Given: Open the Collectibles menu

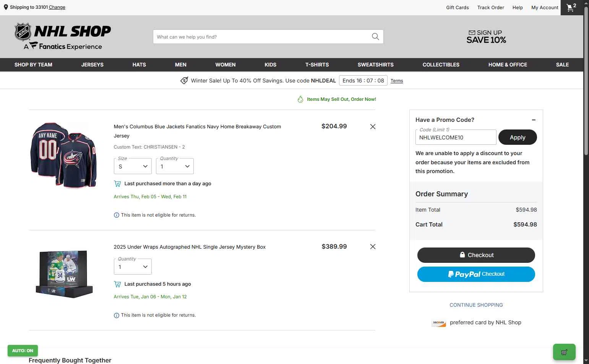Looking at the screenshot, I should [x=441, y=65].
